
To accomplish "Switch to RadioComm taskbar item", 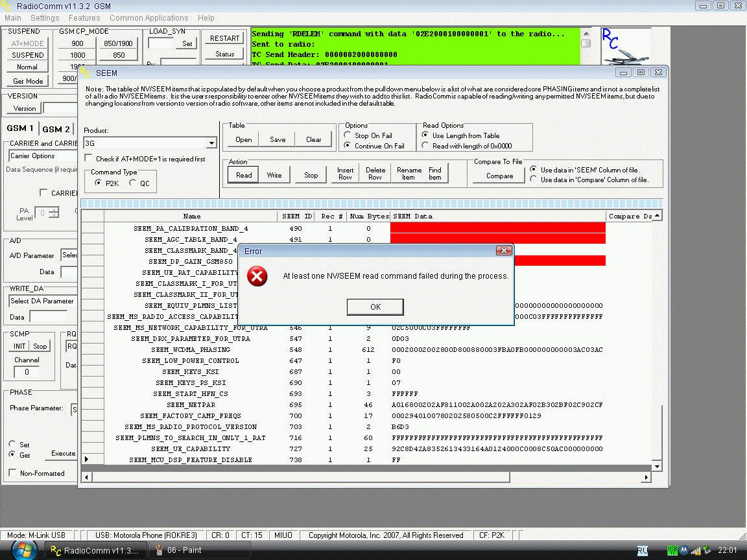I will point(95,550).
